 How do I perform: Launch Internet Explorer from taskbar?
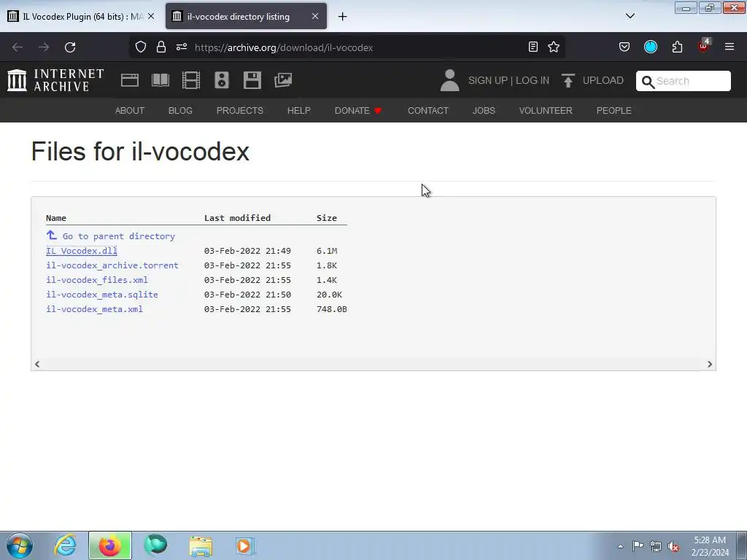65,545
